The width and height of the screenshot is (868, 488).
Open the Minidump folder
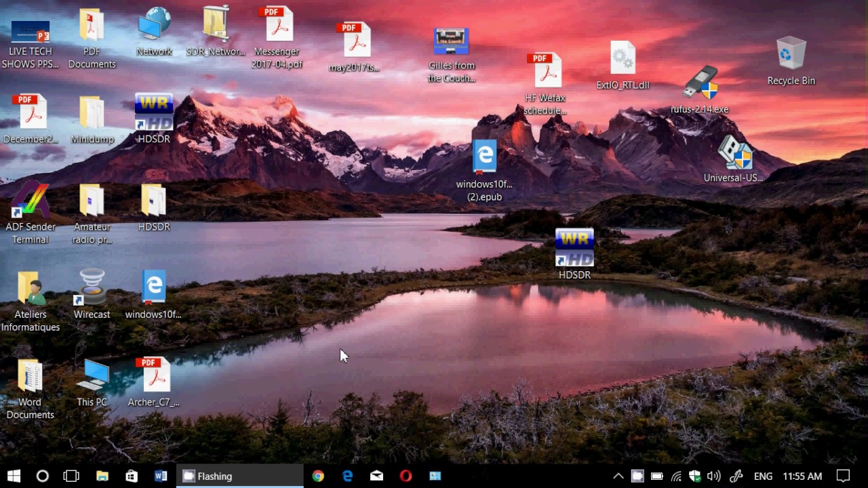92,119
